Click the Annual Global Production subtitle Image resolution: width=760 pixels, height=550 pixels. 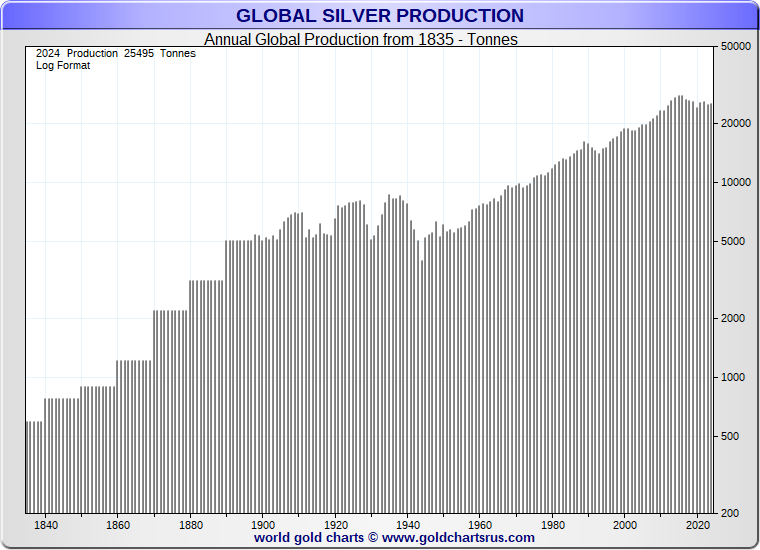[361, 40]
